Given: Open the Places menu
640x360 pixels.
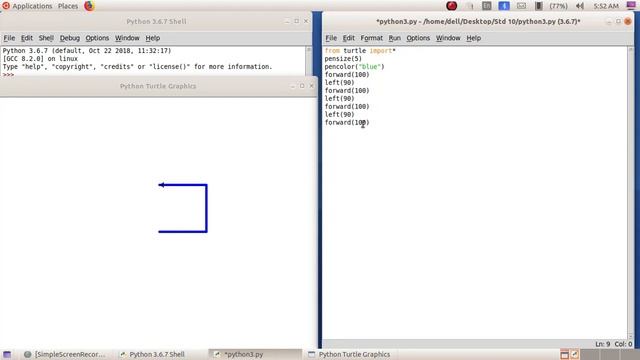Looking at the screenshot, I should coord(68,6).
